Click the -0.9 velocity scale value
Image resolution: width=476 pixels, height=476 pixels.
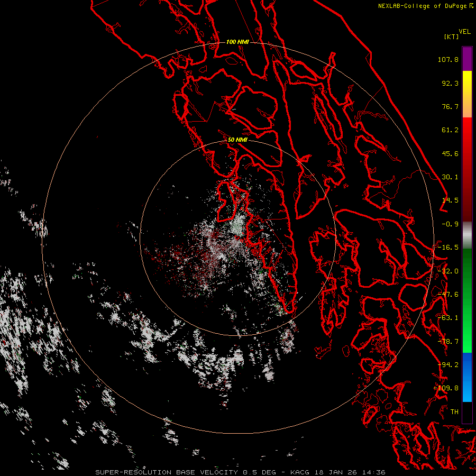450,224
